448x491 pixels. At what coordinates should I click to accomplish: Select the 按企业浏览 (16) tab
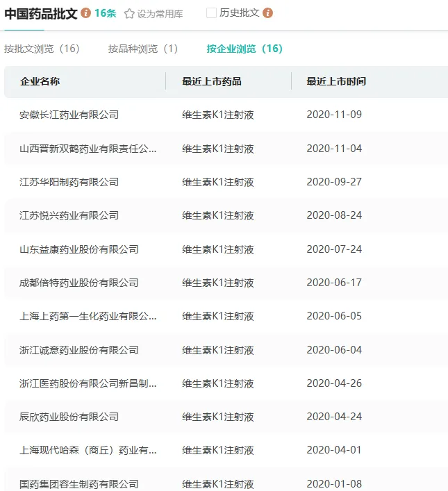click(x=244, y=49)
